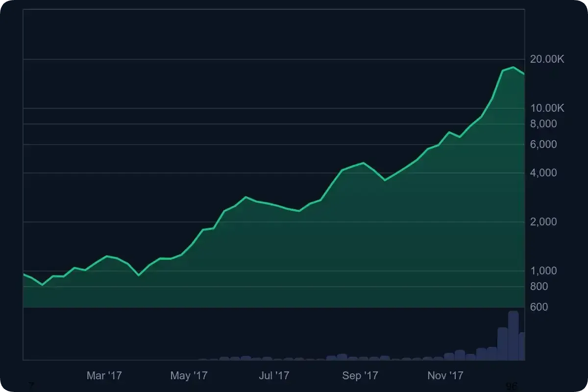Click the 600 price label
This screenshot has width=588, height=392.
tap(539, 307)
